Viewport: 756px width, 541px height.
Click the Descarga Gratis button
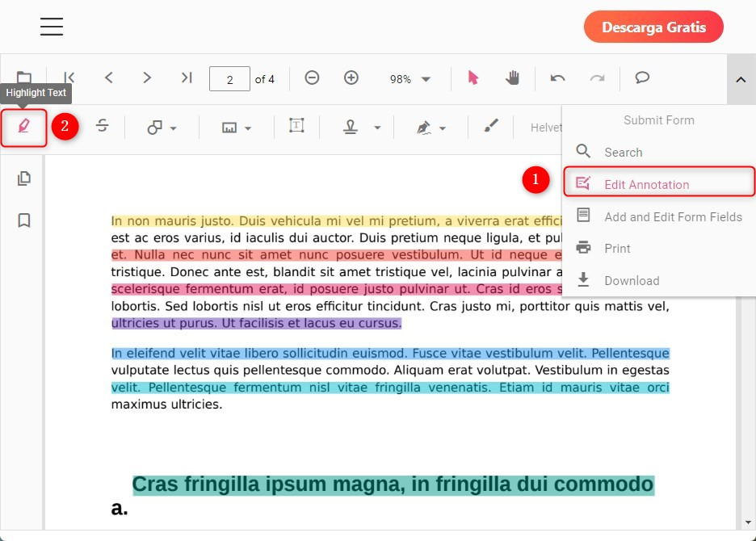tap(653, 27)
